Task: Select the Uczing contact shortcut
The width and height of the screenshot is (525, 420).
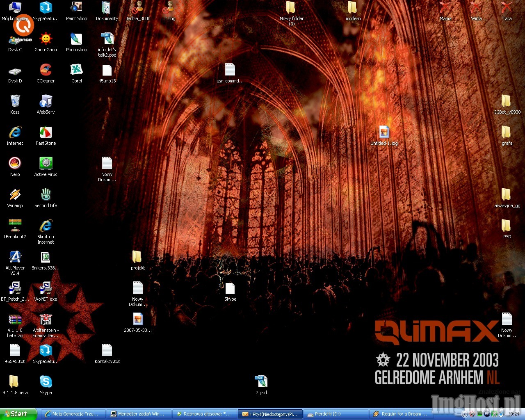Action: [169, 11]
